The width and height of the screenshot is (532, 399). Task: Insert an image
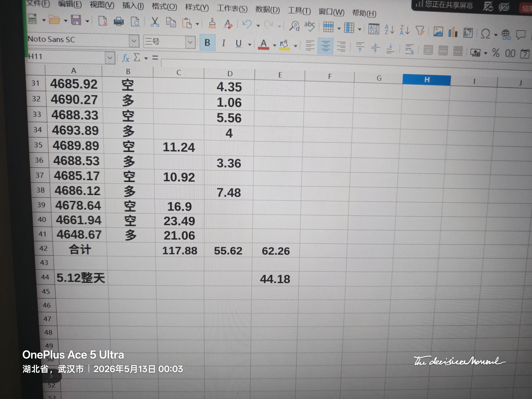(x=438, y=32)
